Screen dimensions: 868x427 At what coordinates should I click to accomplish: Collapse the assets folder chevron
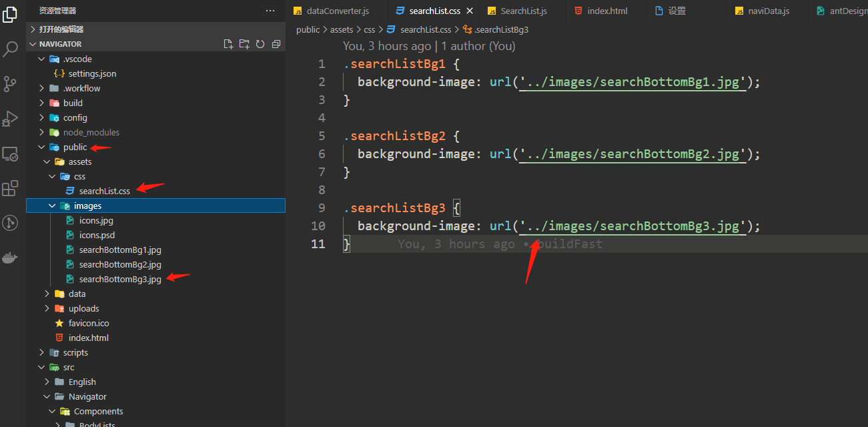[x=47, y=161]
